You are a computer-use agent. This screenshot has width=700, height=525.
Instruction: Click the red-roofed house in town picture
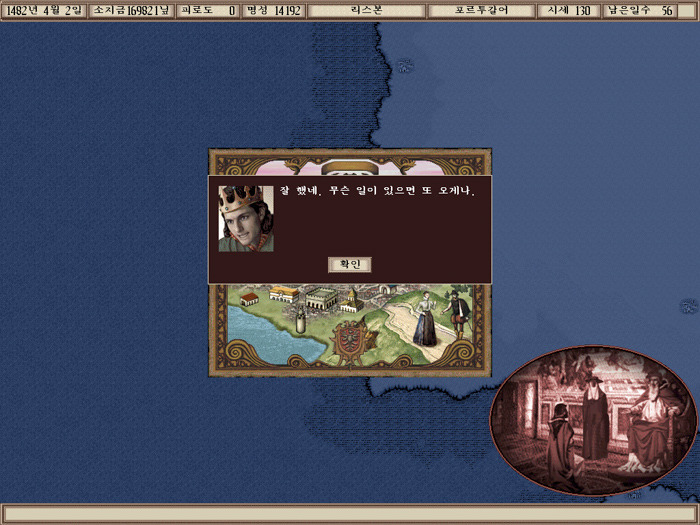tap(250, 299)
